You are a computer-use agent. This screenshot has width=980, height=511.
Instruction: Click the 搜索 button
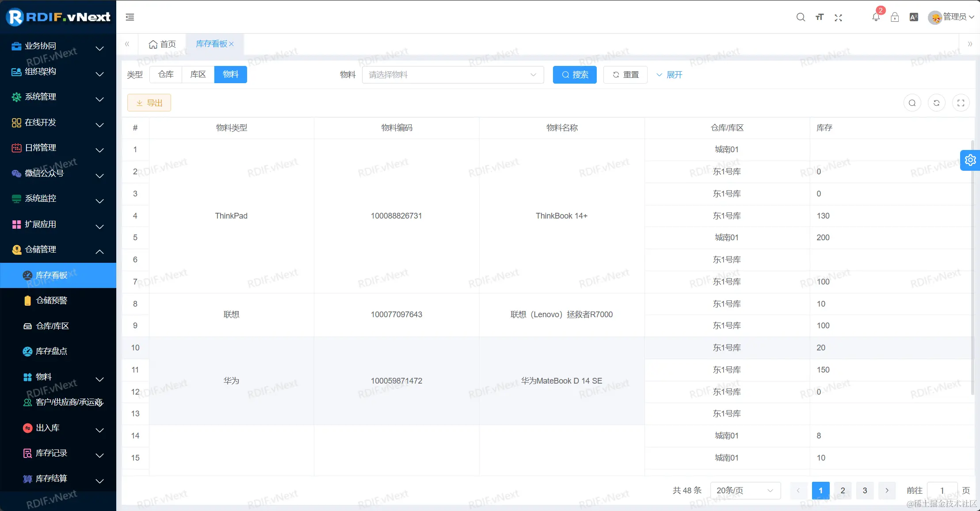[x=575, y=75]
